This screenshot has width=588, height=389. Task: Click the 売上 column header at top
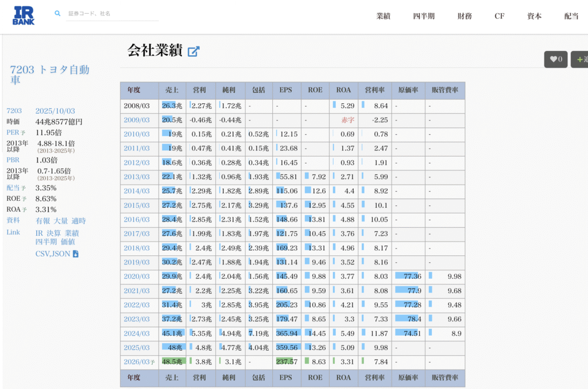(172, 90)
